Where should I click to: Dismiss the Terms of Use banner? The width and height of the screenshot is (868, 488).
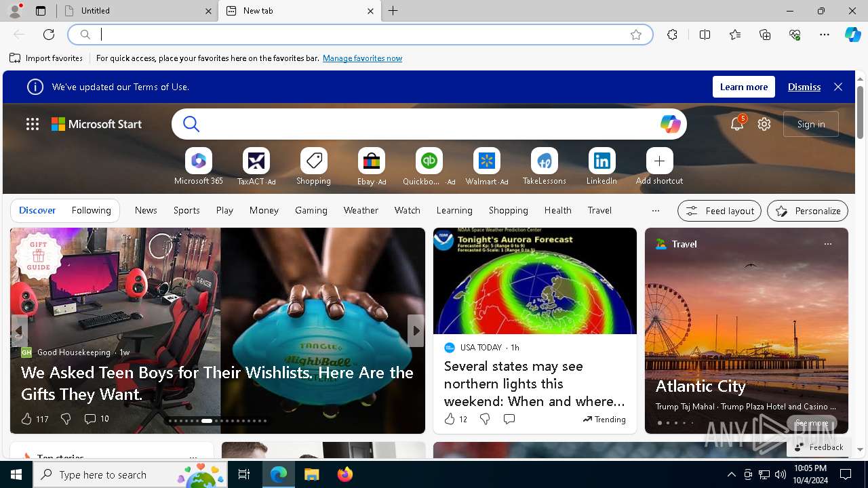[x=804, y=87]
